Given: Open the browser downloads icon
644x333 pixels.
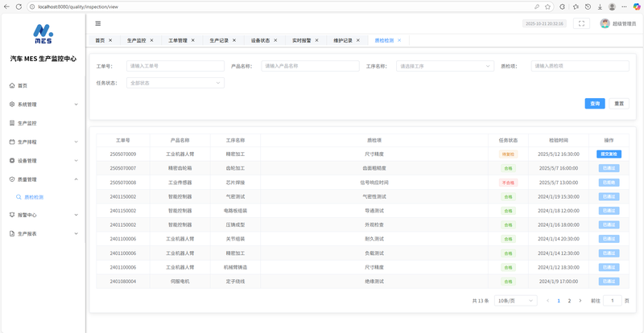Looking at the screenshot, I should (x=600, y=6).
